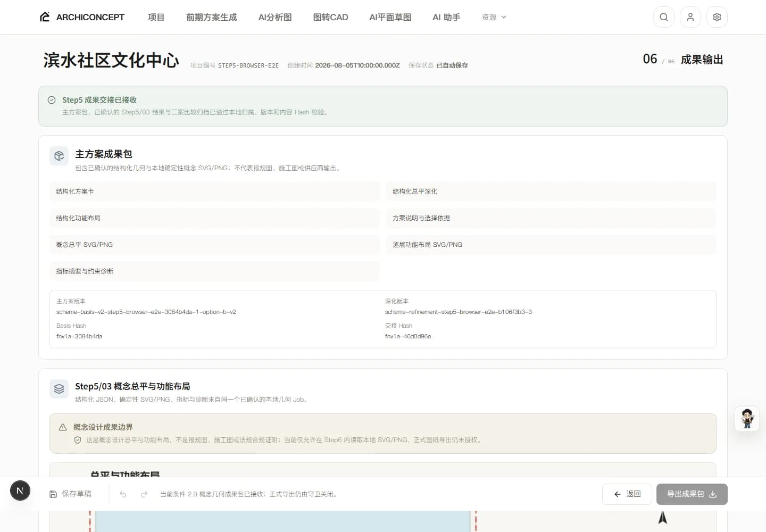The height and width of the screenshot is (532, 766).
Task: Open the AI 助手 nav item
Action: coord(446,17)
